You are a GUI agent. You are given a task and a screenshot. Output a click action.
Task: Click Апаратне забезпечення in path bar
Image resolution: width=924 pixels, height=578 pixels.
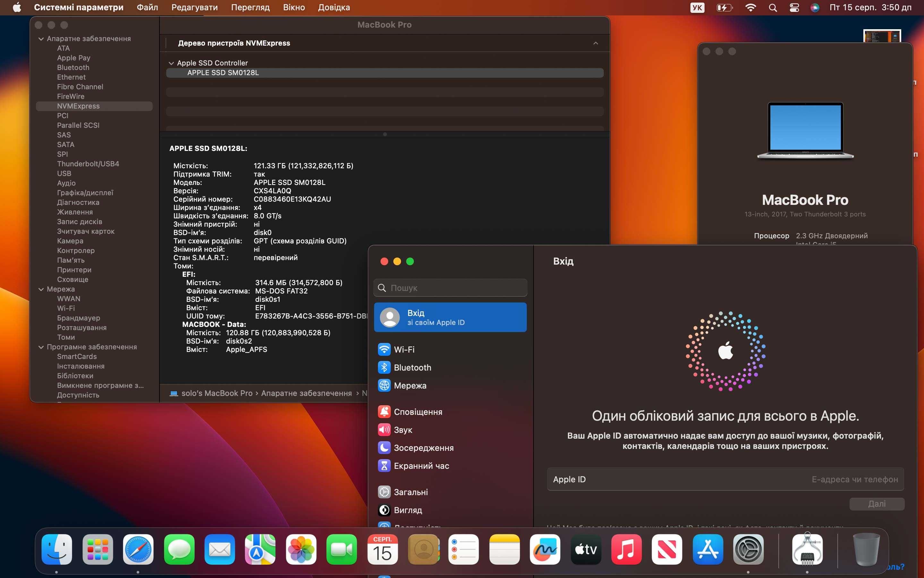pos(306,393)
